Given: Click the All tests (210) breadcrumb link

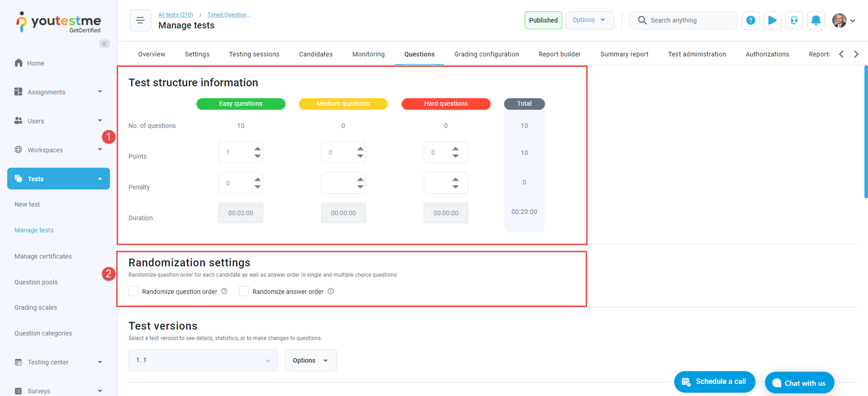Looking at the screenshot, I should pyautogui.click(x=175, y=15).
